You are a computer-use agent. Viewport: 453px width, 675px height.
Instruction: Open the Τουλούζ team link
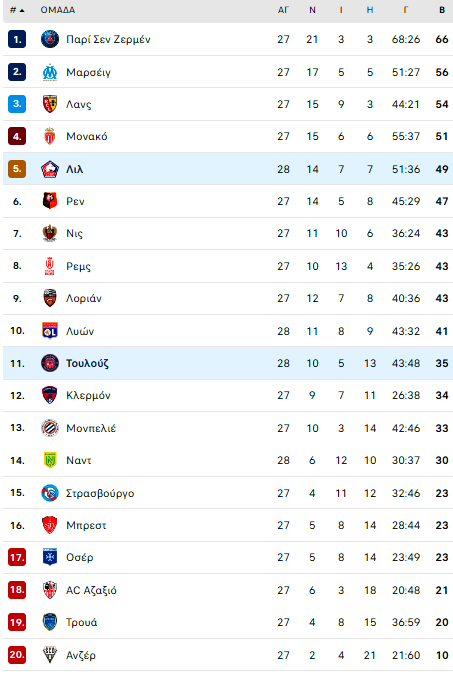tap(87, 363)
